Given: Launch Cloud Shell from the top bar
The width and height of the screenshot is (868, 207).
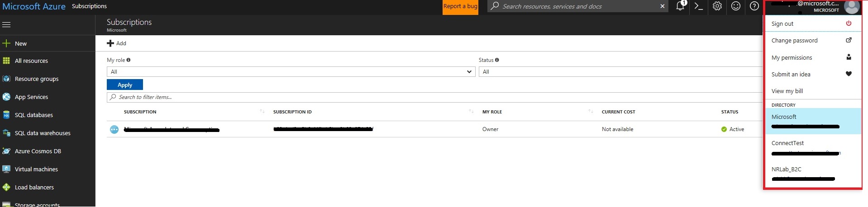Looking at the screenshot, I should pos(699,6).
